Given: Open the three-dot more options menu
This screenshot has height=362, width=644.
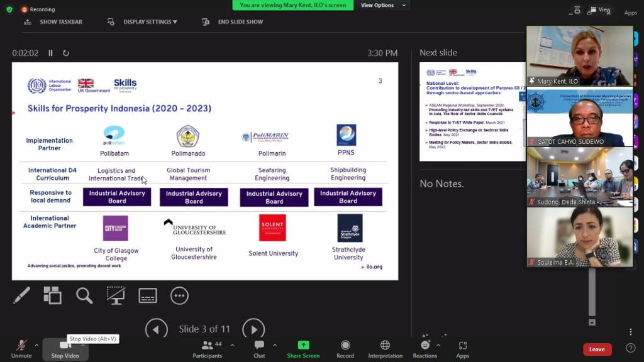Looking at the screenshot, I should tap(631, 332).
